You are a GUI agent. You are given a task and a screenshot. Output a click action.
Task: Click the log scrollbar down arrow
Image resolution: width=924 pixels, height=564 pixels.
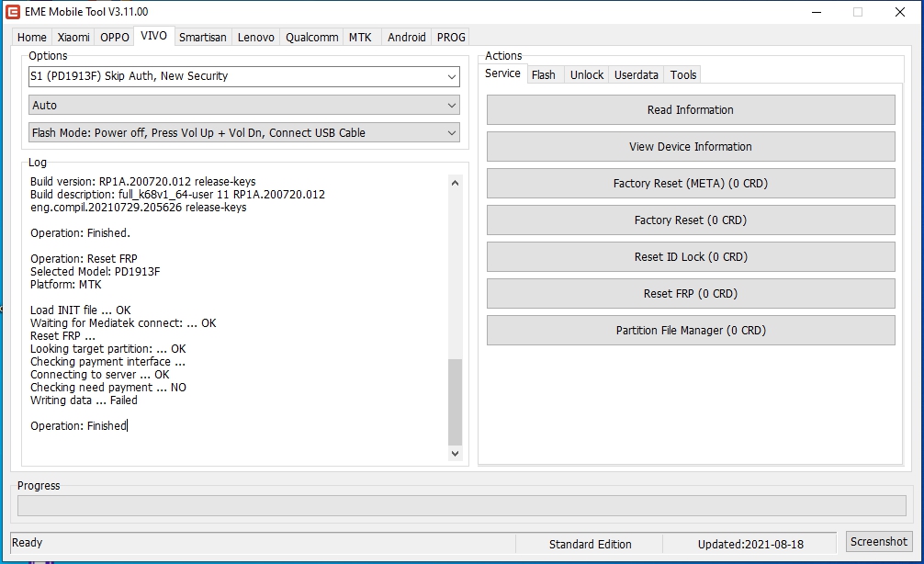tap(455, 453)
